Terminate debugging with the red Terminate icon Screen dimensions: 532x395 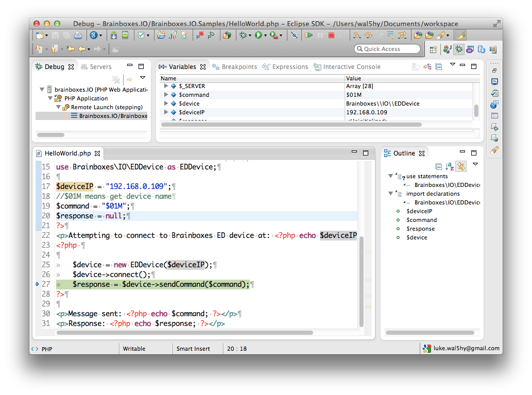[x=331, y=35]
